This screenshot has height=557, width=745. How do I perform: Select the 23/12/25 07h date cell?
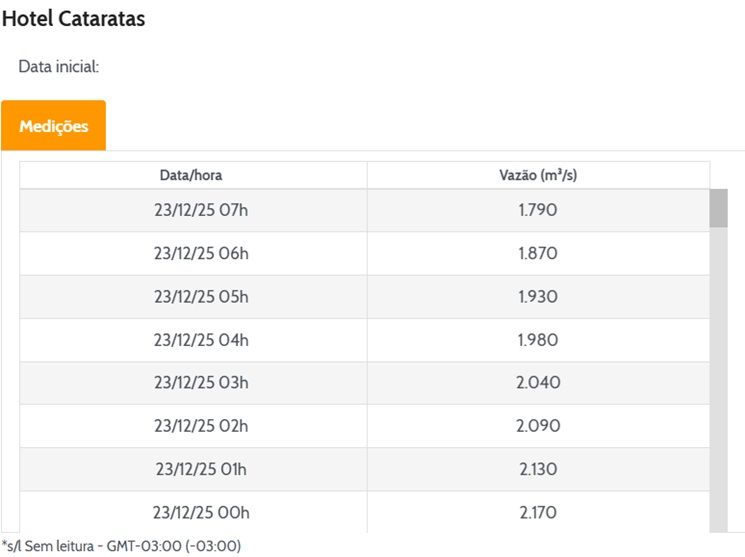[x=201, y=211]
